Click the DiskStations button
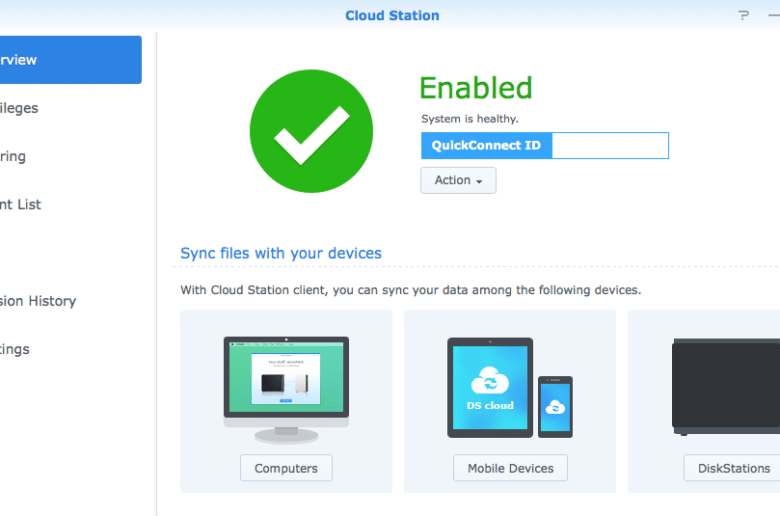Image resolution: width=780 pixels, height=516 pixels. tap(732, 468)
